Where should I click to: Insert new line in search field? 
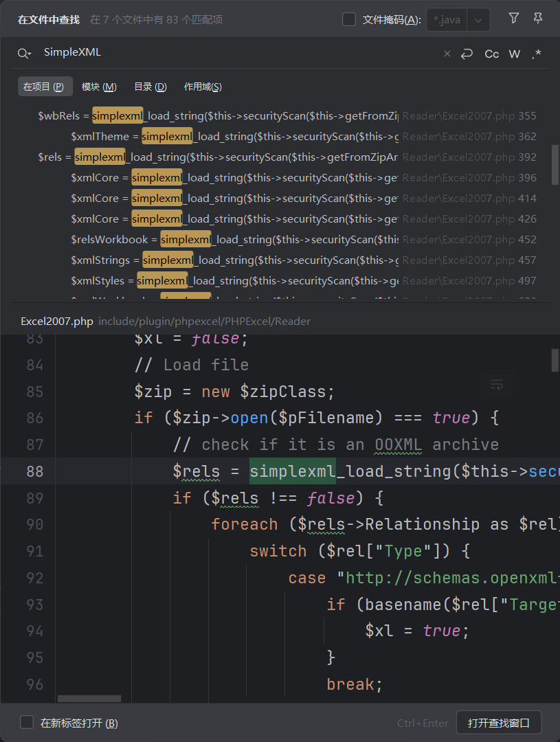(467, 54)
